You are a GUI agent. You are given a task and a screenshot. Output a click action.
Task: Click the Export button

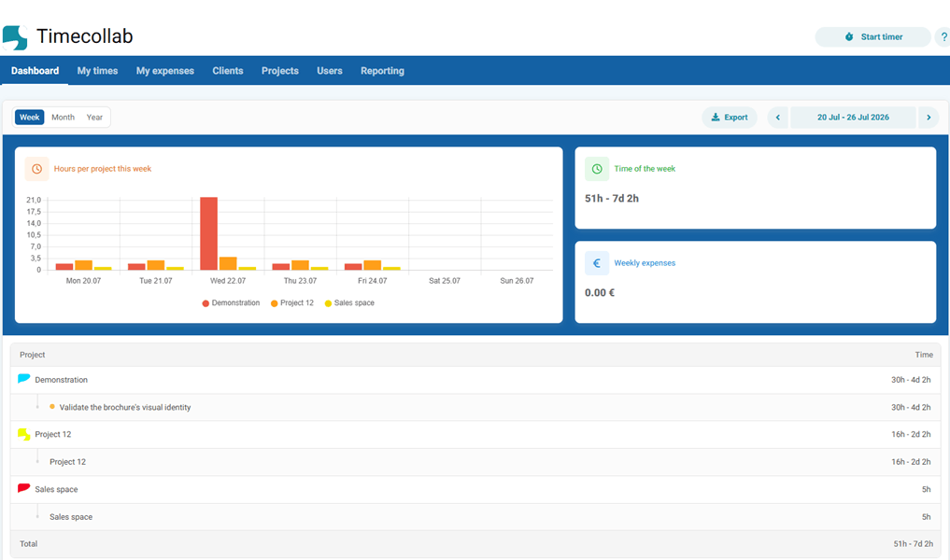730,118
